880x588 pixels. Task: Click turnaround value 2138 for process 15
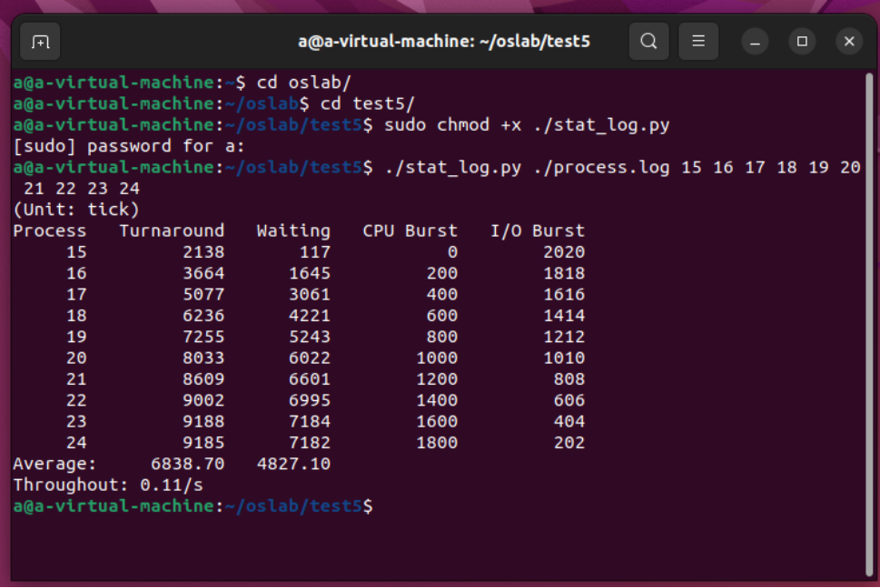pyautogui.click(x=203, y=252)
